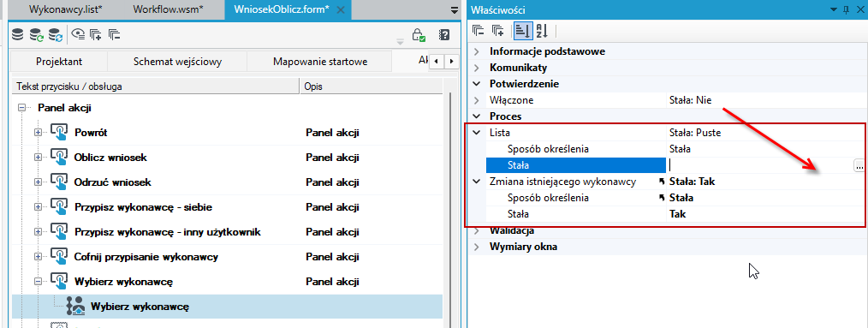The image size is (868, 328).
Task: Collapse all categories in Właściwości panel
Action: (x=479, y=31)
